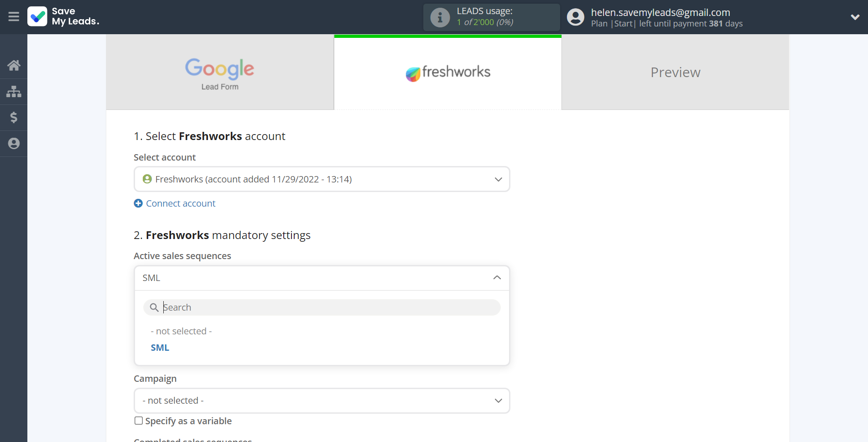Expand the account menu chevron
This screenshot has height=442, width=868.
tap(855, 17)
